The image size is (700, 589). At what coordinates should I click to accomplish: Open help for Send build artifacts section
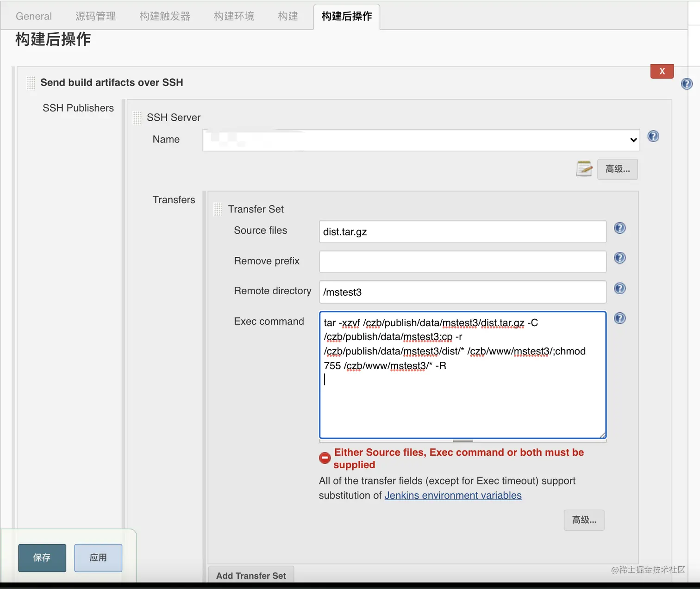click(x=687, y=83)
